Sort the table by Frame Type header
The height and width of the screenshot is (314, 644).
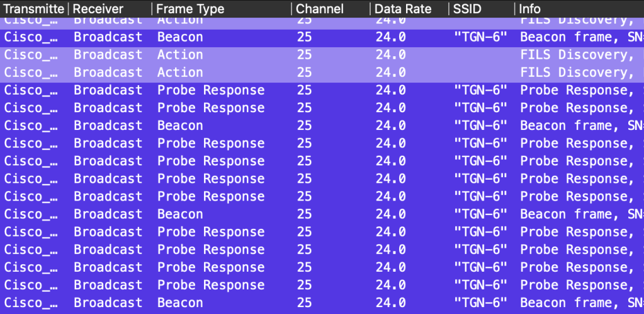(190, 9)
